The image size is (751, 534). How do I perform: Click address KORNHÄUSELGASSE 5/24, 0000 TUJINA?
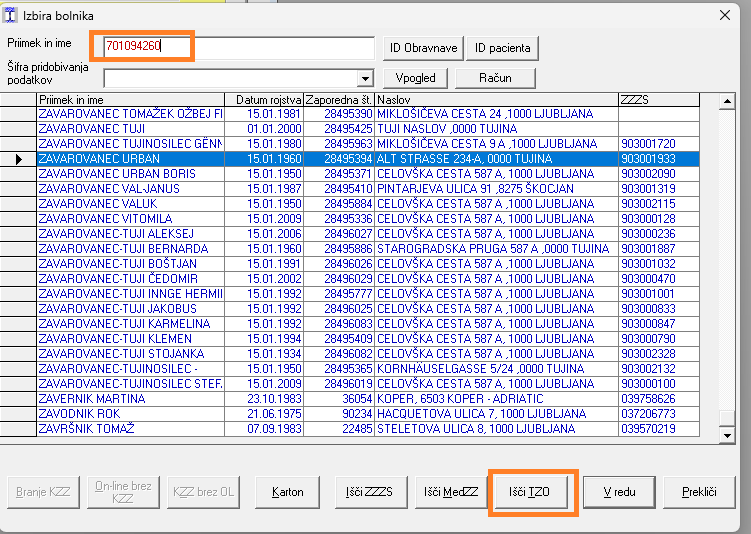point(480,369)
